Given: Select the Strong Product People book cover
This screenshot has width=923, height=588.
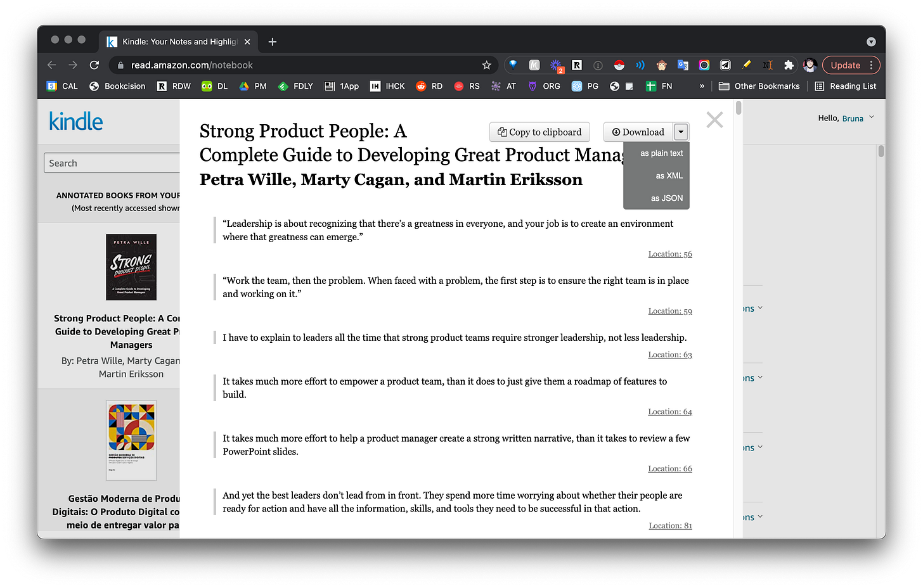Looking at the screenshot, I should [131, 267].
